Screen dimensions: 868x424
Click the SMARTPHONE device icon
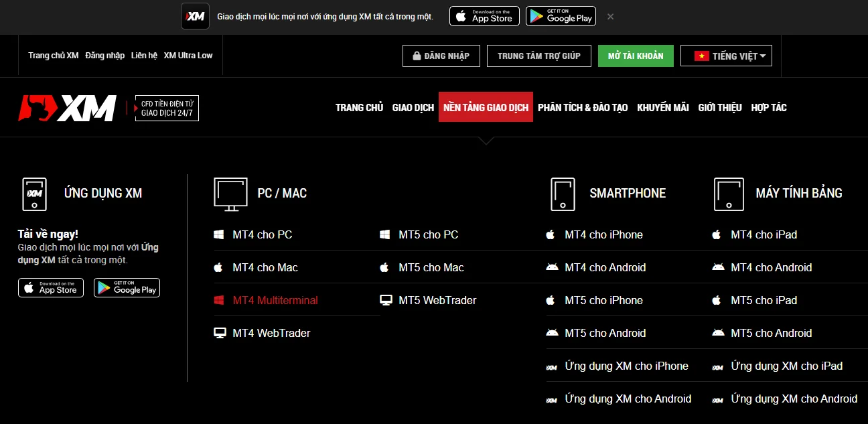[563, 194]
